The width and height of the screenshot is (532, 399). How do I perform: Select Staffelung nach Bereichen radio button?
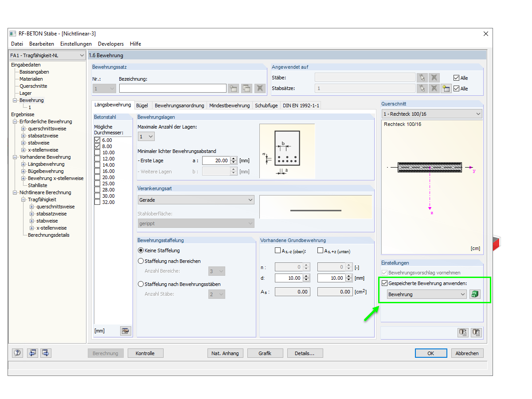(x=141, y=261)
